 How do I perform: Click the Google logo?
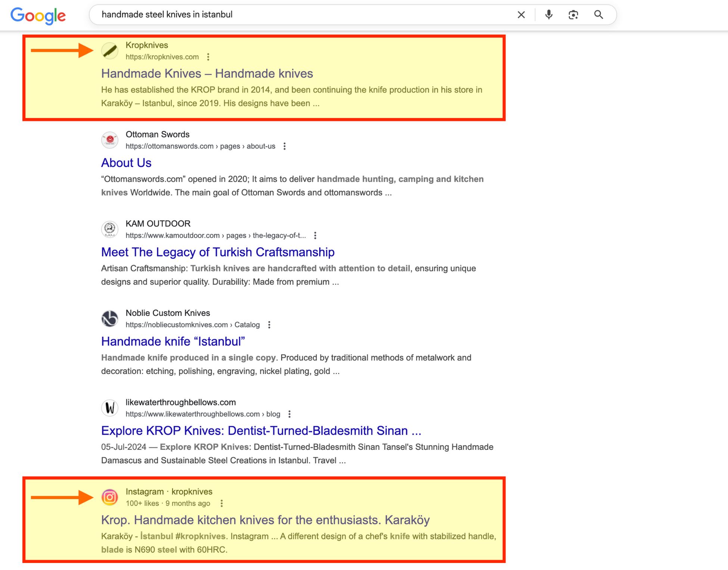click(x=38, y=15)
